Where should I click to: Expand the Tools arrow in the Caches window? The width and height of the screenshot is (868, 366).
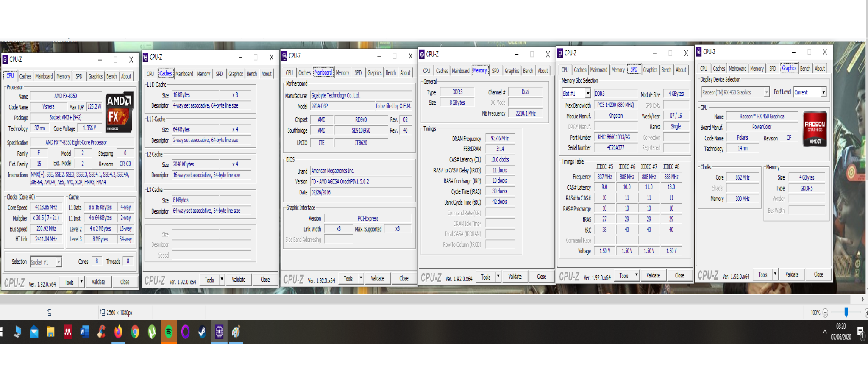click(x=222, y=280)
